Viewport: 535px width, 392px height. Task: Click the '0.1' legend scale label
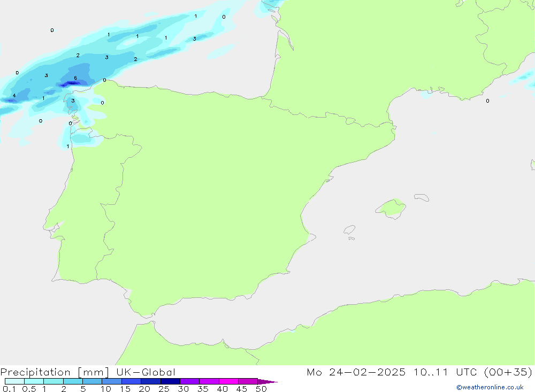click(x=9, y=389)
